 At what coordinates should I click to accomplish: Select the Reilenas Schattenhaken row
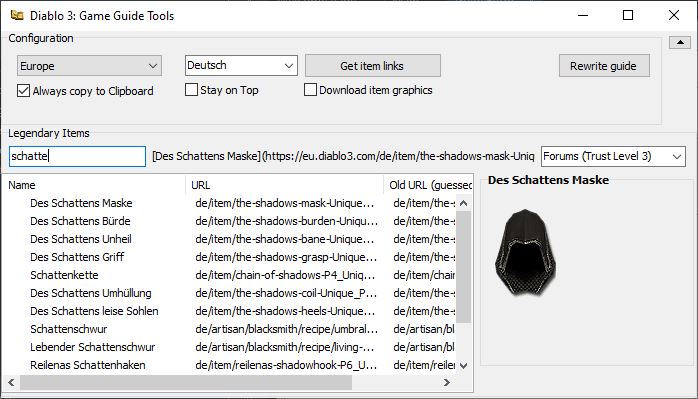[88, 365]
